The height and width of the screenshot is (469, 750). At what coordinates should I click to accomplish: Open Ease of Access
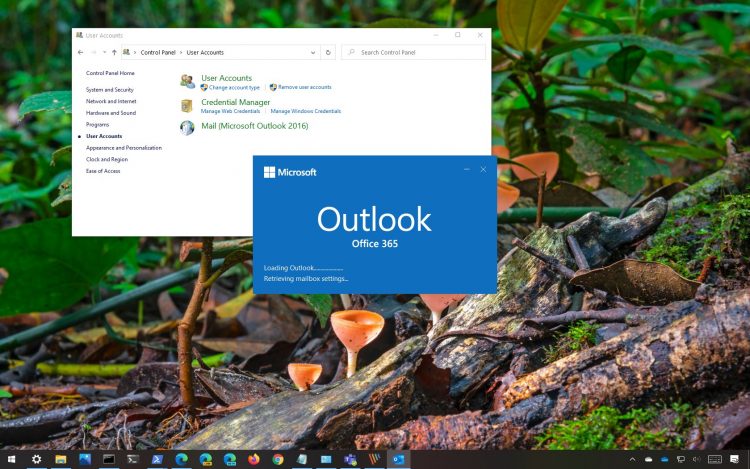pyautogui.click(x=103, y=171)
